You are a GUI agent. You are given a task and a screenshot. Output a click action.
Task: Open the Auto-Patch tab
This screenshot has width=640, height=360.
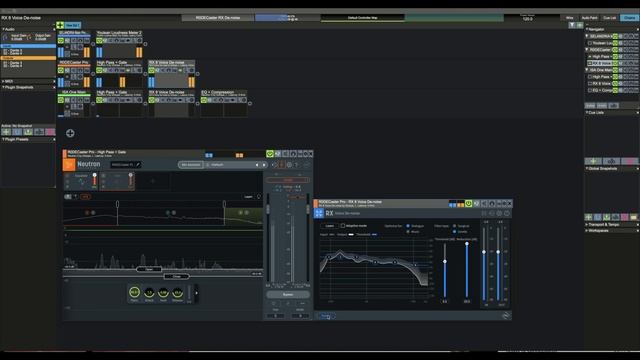pyautogui.click(x=589, y=18)
